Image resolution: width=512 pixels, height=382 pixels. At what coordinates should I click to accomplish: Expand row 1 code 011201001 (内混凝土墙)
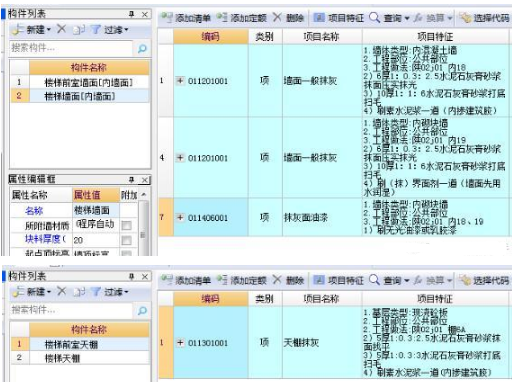(x=180, y=81)
